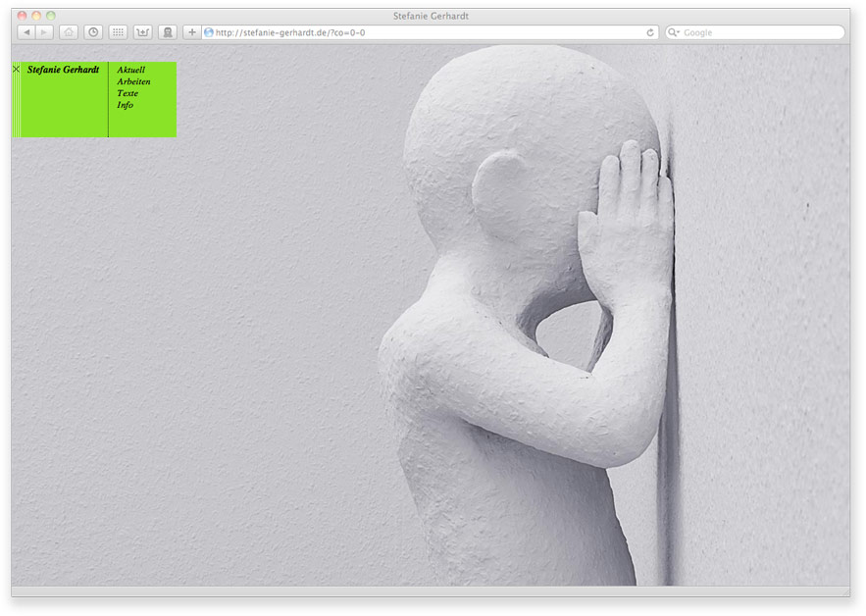The height and width of the screenshot is (616, 866).
Task: Open the Aktuell menu item
Action: pos(130,70)
